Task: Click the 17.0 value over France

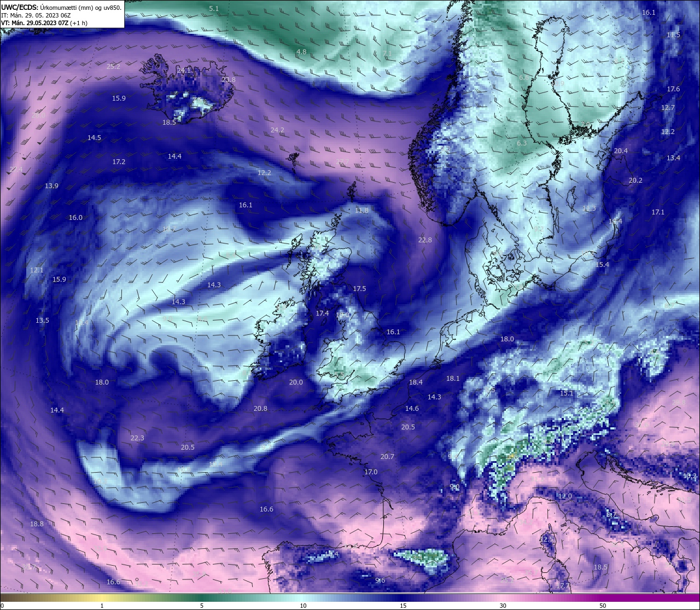Action: (371, 472)
